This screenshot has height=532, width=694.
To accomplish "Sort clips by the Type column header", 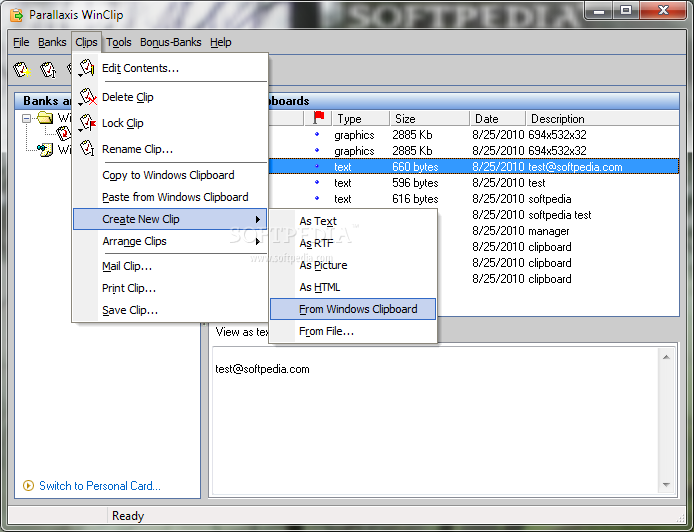I will click(x=361, y=119).
